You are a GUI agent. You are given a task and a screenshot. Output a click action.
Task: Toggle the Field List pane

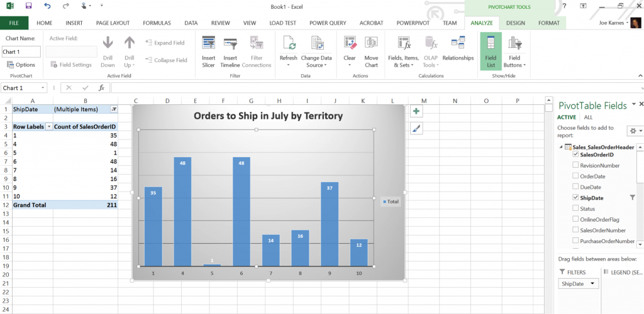point(491,44)
